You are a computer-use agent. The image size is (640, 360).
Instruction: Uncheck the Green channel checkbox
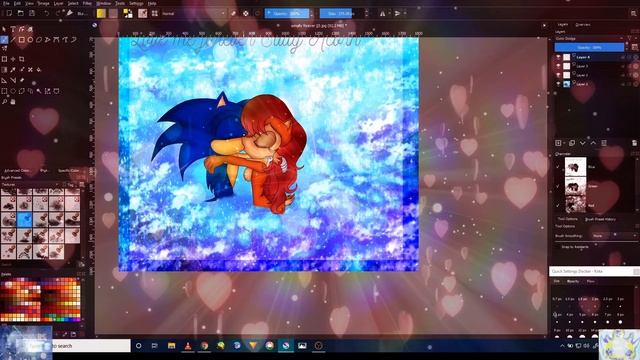tap(558, 186)
